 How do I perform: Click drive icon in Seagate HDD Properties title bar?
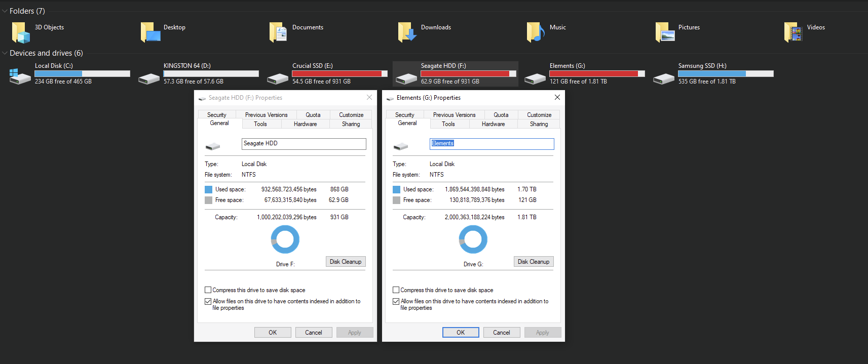(202, 98)
